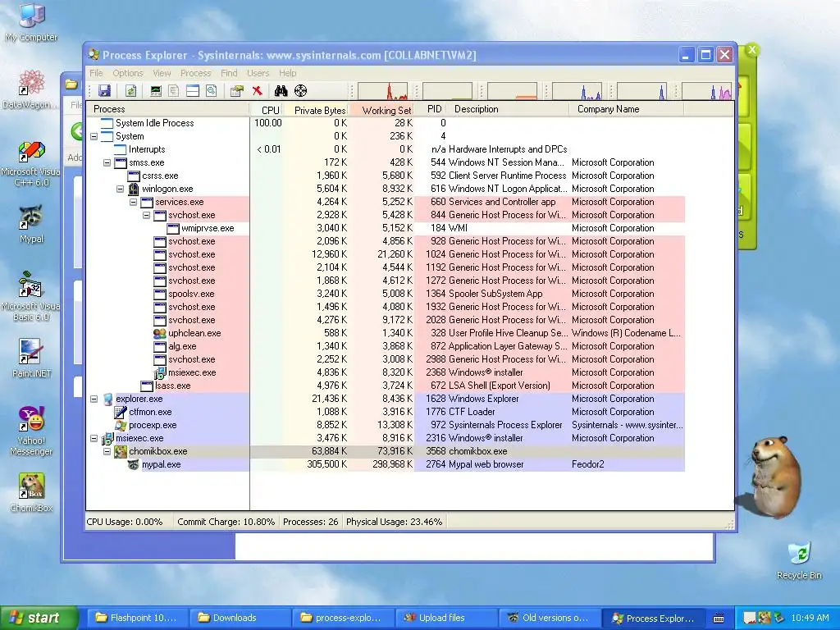840x630 pixels.
Task: Select the spoolsv.exe process name
Action: (191, 294)
